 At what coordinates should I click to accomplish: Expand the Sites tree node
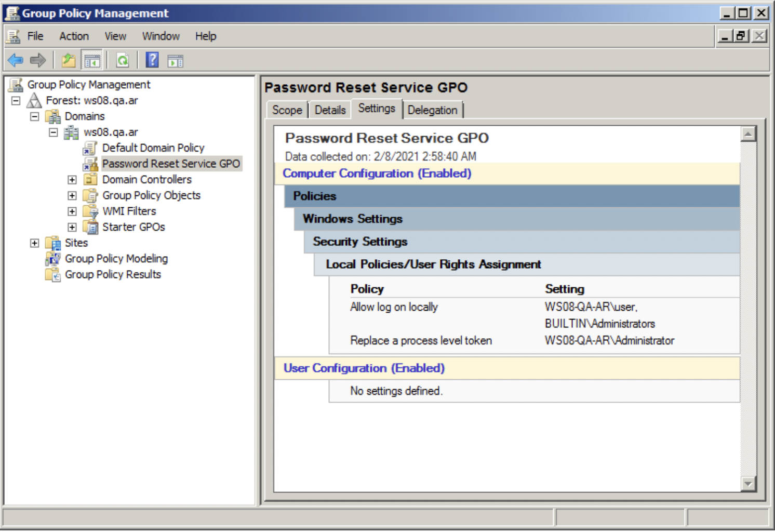tap(35, 243)
